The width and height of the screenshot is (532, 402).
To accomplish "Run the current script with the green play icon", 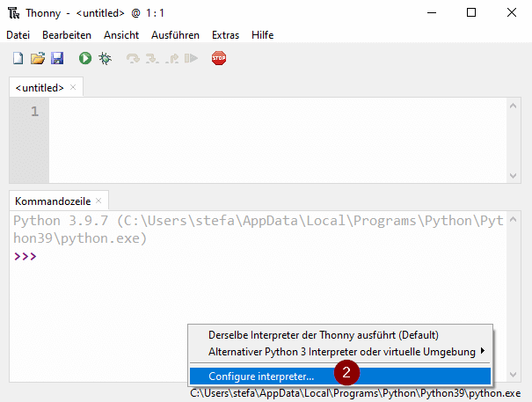I will click(x=85, y=59).
